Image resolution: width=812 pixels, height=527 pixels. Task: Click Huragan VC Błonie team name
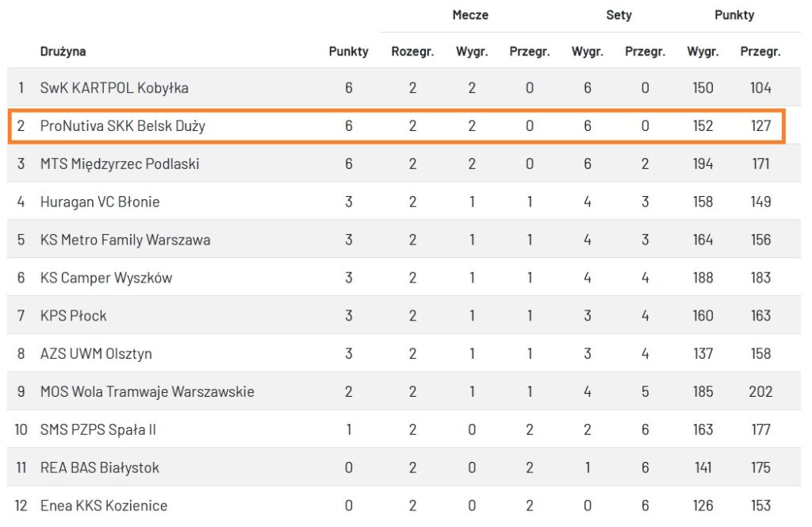[100, 202]
